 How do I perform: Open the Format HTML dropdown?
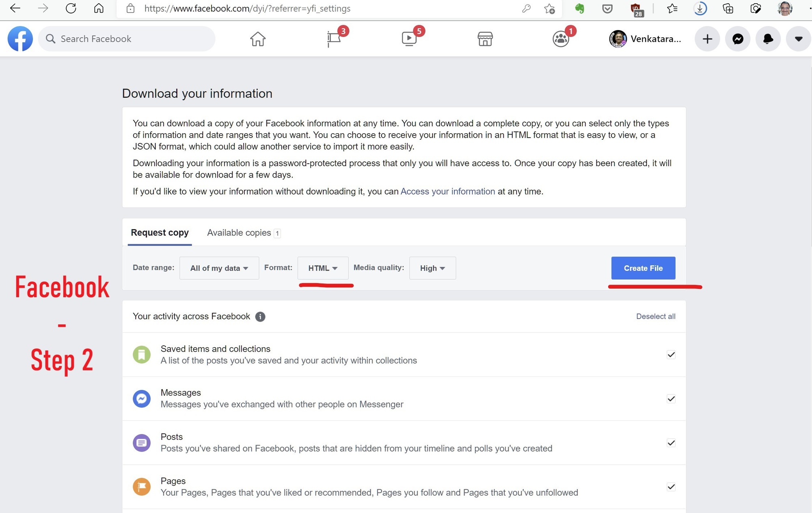[323, 268]
